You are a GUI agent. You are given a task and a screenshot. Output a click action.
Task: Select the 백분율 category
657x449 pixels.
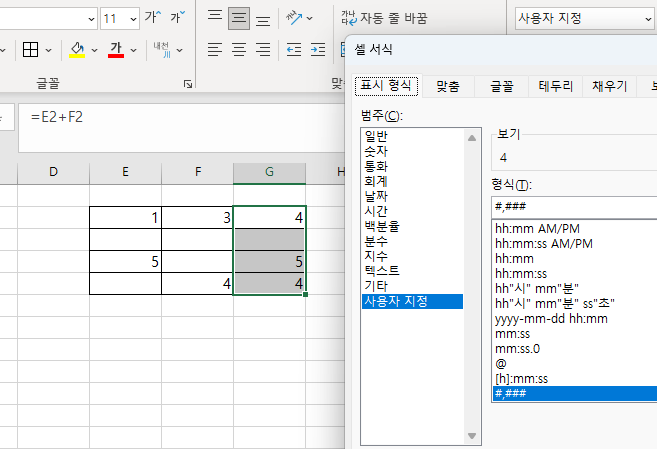(412, 226)
